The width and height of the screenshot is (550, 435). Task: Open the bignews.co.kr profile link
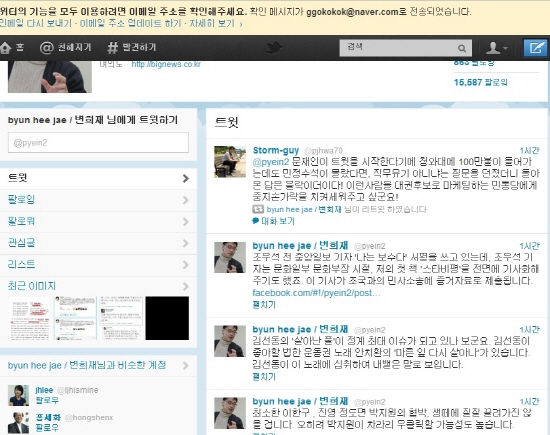click(166, 64)
